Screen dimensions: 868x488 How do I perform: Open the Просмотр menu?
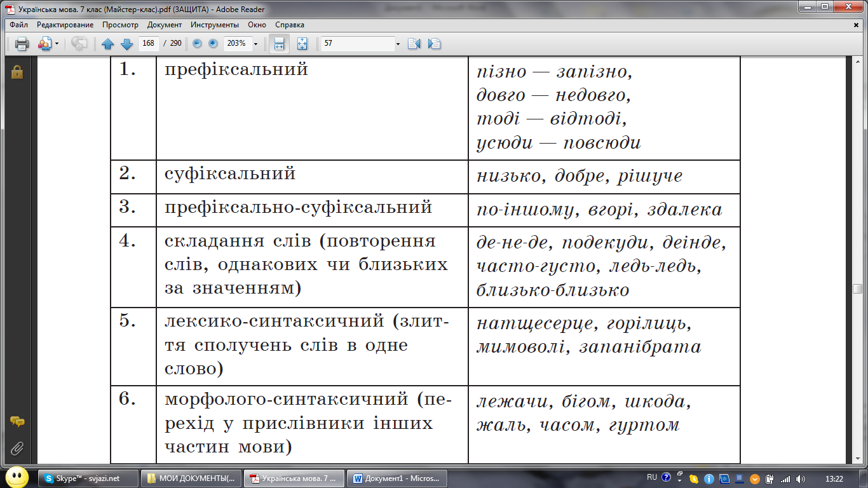coord(120,25)
